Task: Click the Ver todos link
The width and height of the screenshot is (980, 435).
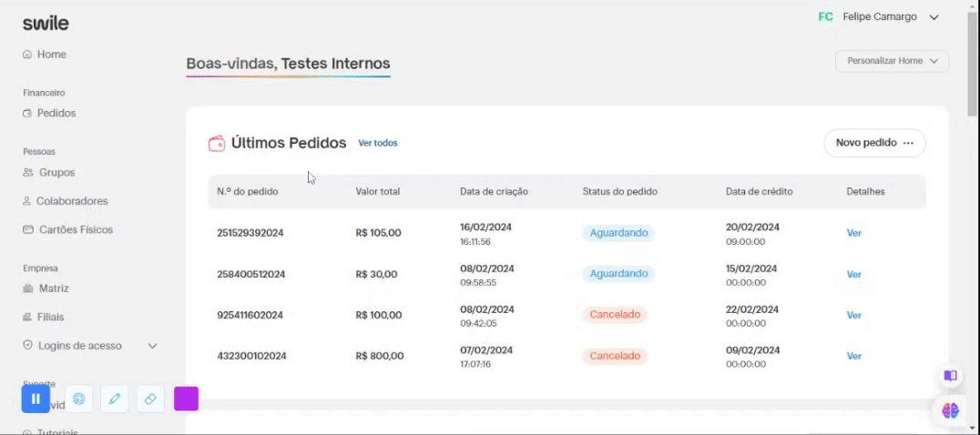Action: tap(377, 143)
